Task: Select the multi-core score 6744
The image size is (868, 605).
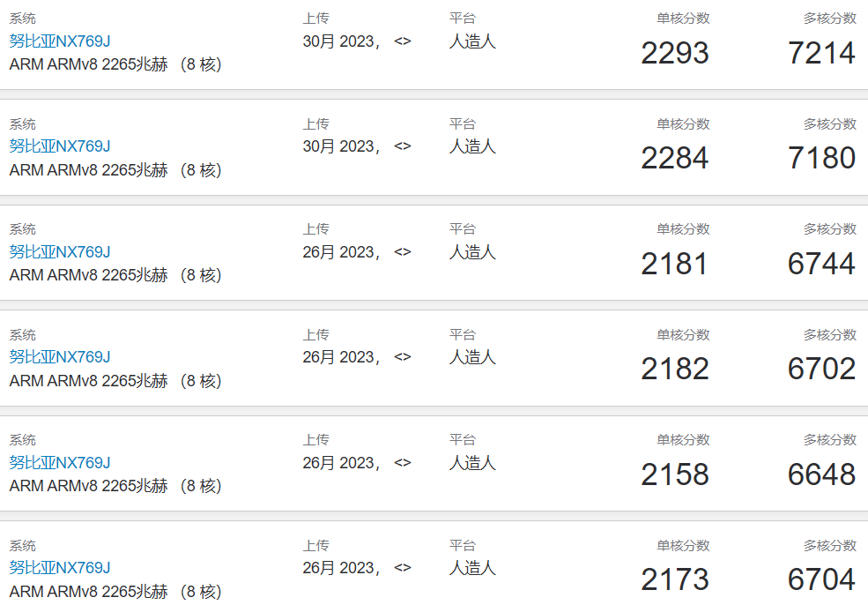Action: (821, 265)
